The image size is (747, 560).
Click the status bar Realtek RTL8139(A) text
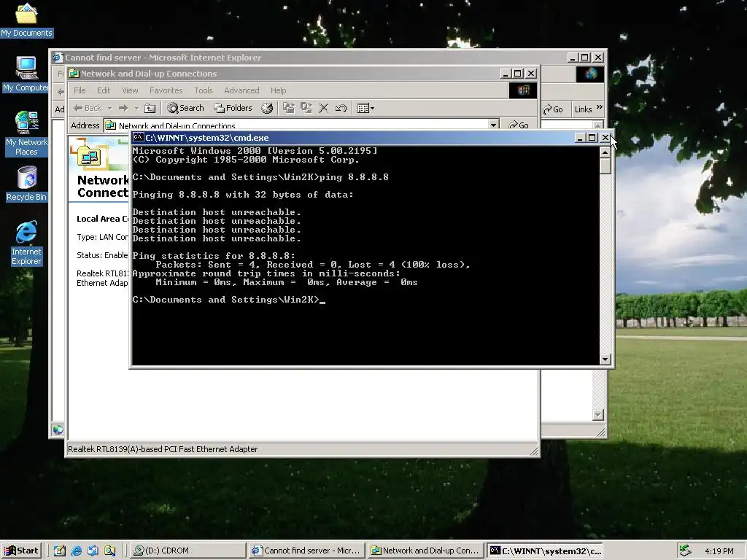pyautogui.click(x=163, y=449)
